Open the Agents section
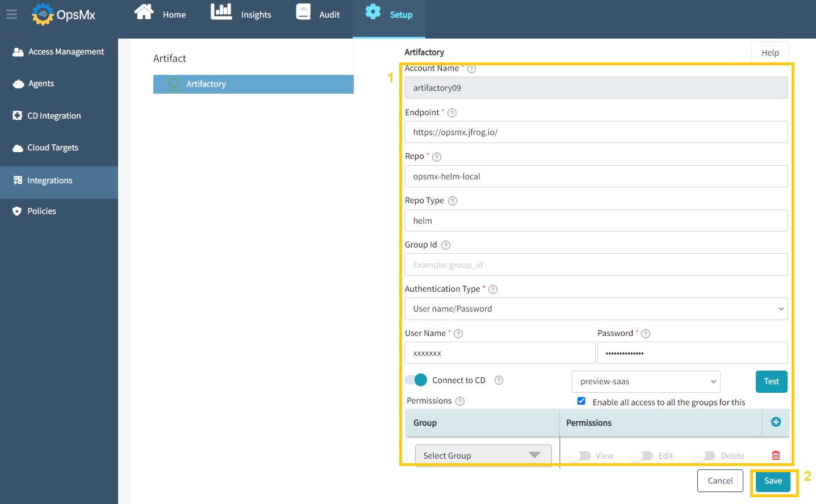 [x=40, y=83]
